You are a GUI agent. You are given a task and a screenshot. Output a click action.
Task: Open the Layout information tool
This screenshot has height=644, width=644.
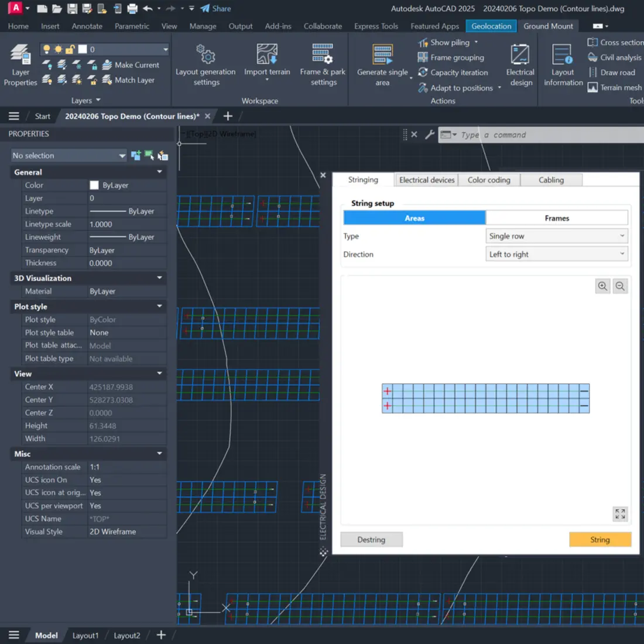(x=561, y=64)
